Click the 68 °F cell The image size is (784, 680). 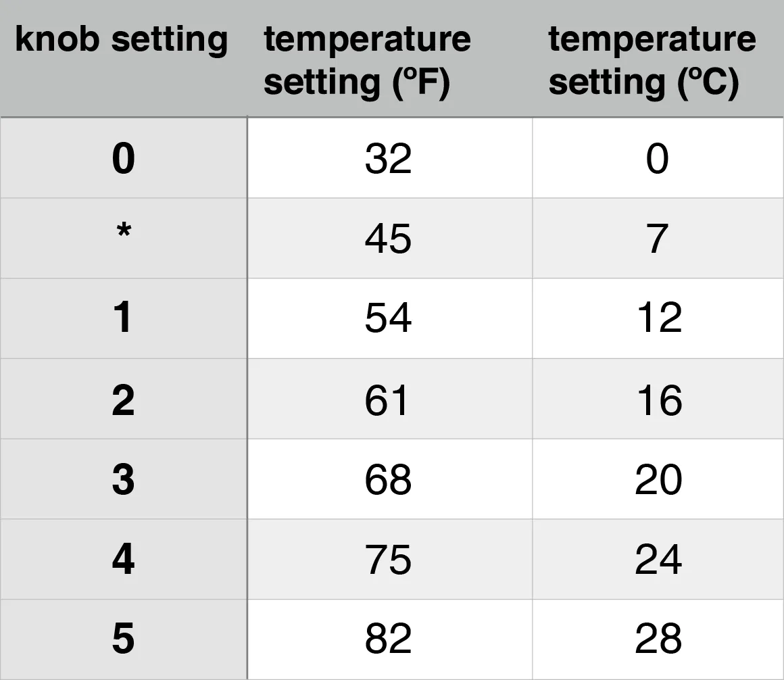389,479
